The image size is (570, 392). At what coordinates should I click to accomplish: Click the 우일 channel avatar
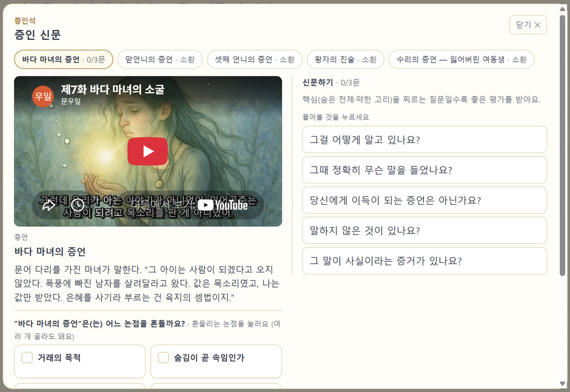click(x=43, y=96)
